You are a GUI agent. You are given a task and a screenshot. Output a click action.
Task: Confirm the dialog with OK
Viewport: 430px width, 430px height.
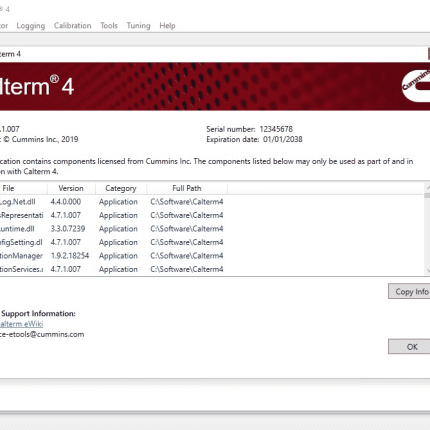(409, 347)
